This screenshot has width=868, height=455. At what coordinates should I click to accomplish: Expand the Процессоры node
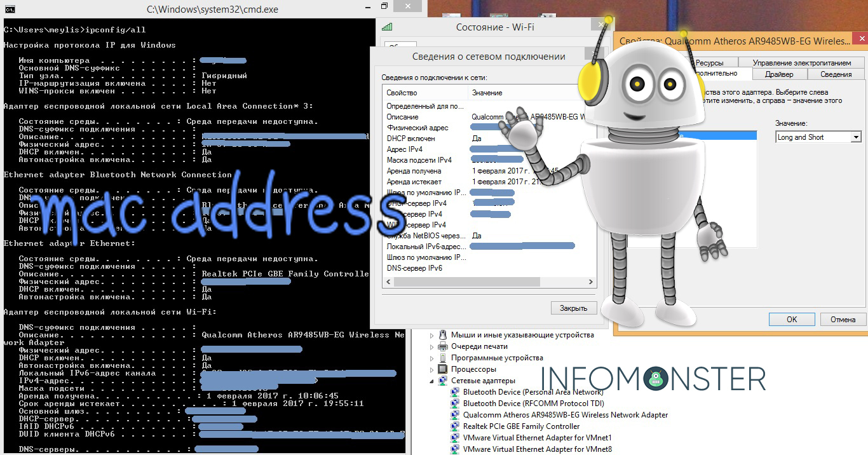coord(432,370)
